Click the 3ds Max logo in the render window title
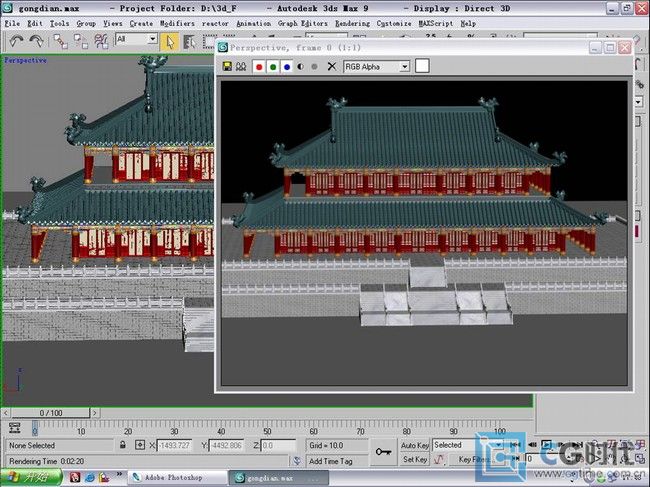Viewport: 650px width, 487px height. pyautogui.click(x=223, y=48)
